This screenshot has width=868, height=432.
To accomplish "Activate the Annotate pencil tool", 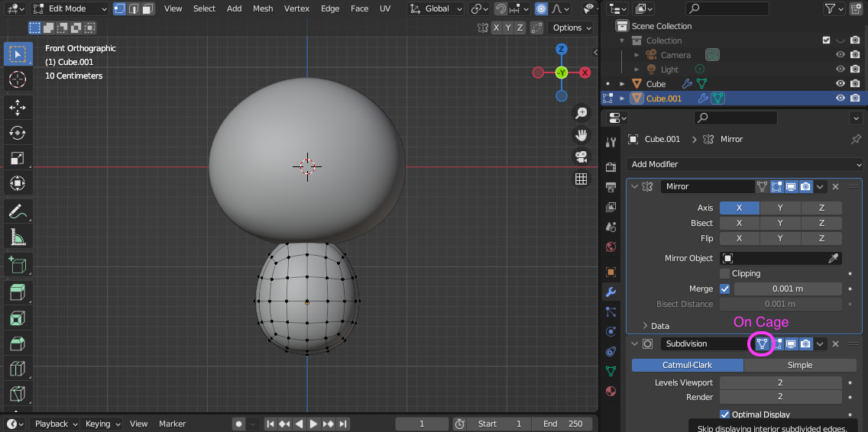I will coord(17,211).
